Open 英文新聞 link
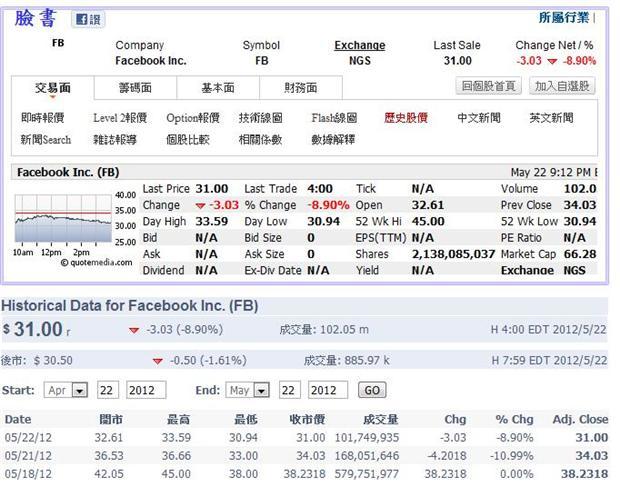Viewport: 620px width, 486px height. click(x=551, y=118)
